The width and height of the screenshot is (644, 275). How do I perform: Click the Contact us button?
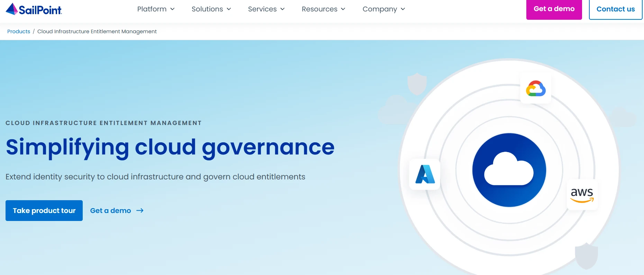point(616,9)
